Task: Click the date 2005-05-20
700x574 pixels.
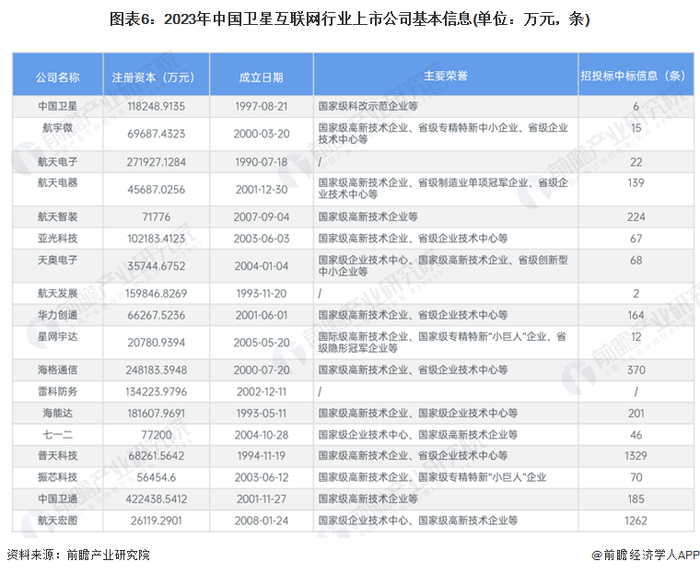Action: (261, 342)
